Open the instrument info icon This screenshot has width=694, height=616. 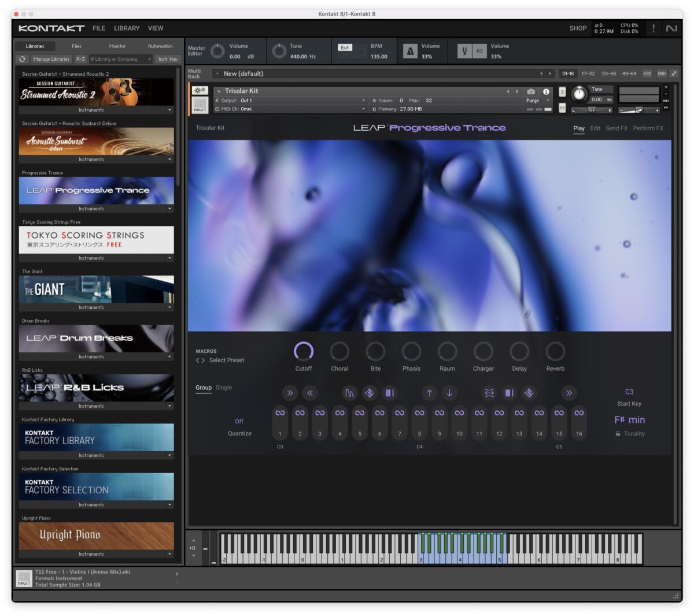tap(546, 91)
